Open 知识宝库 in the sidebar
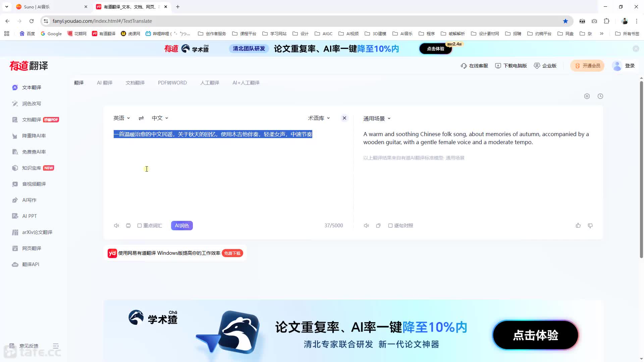Screen dimensions: 644x362 [33, 168]
